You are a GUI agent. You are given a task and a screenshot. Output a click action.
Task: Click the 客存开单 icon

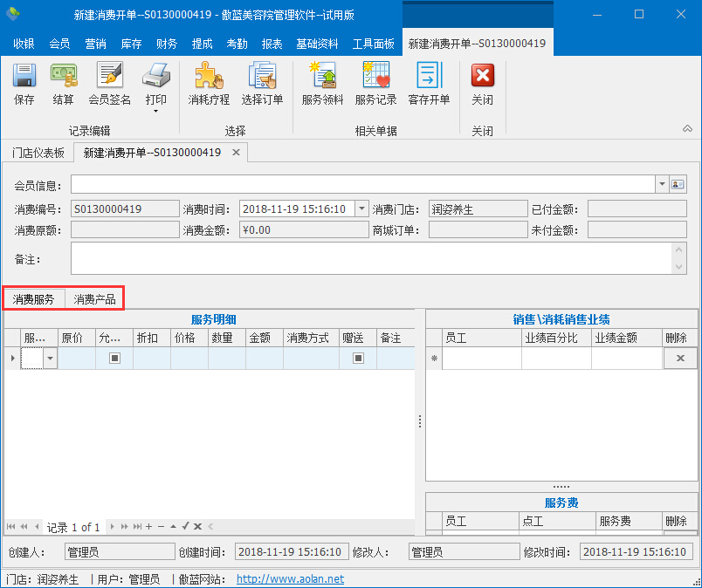click(429, 75)
